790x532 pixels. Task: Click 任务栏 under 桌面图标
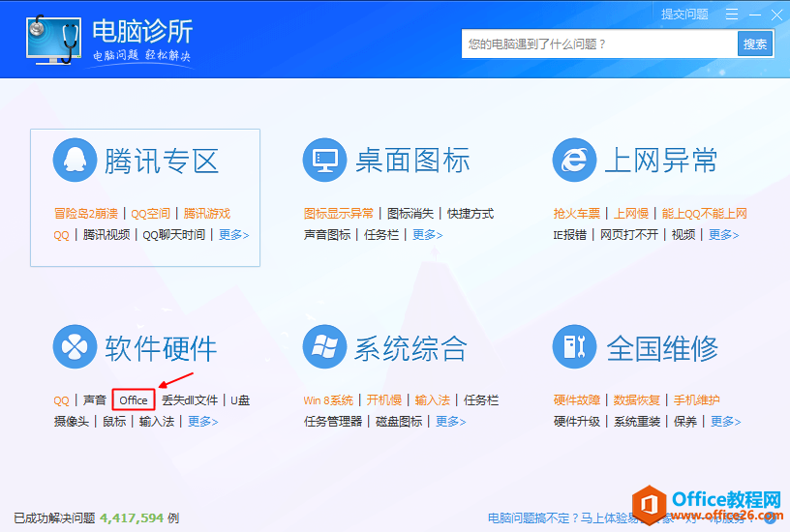[x=381, y=234]
